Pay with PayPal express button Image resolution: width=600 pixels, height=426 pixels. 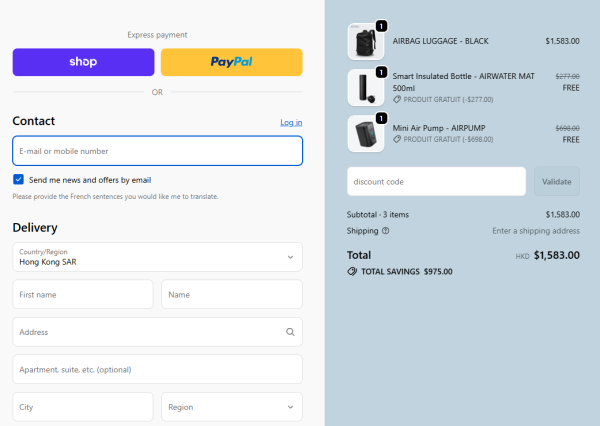(231, 62)
